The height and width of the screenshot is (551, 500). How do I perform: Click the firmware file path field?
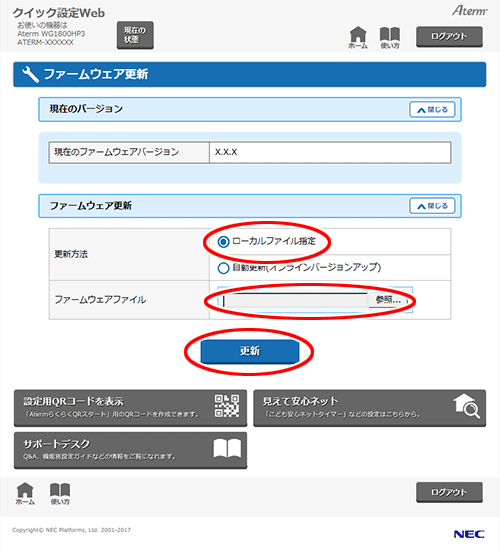(x=296, y=300)
